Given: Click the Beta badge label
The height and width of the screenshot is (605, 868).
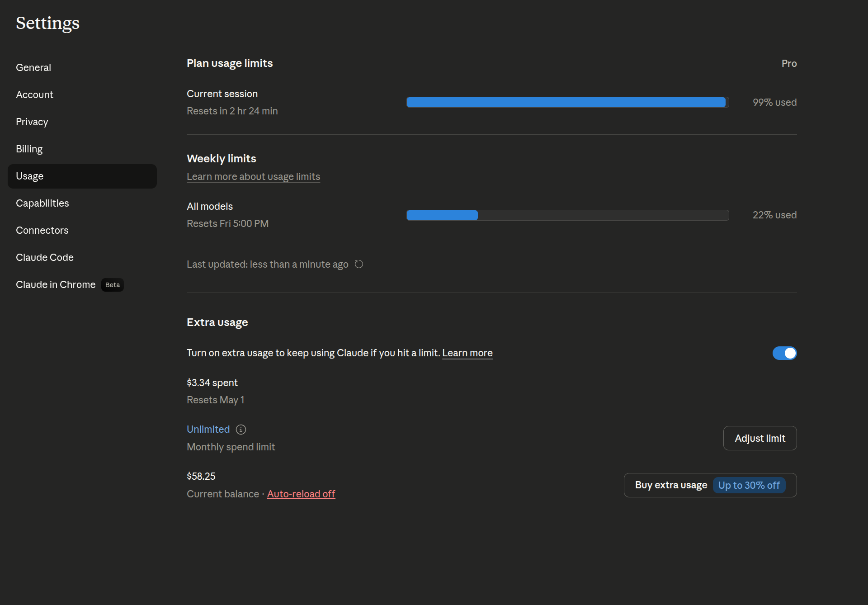Looking at the screenshot, I should click(x=113, y=285).
